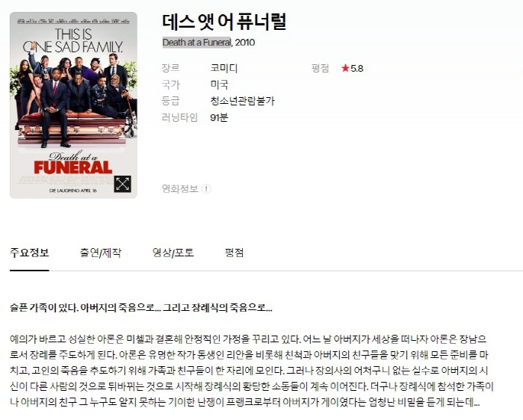Open the 주요정보 tab
This screenshot has width=523, height=420.
(x=29, y=253)
